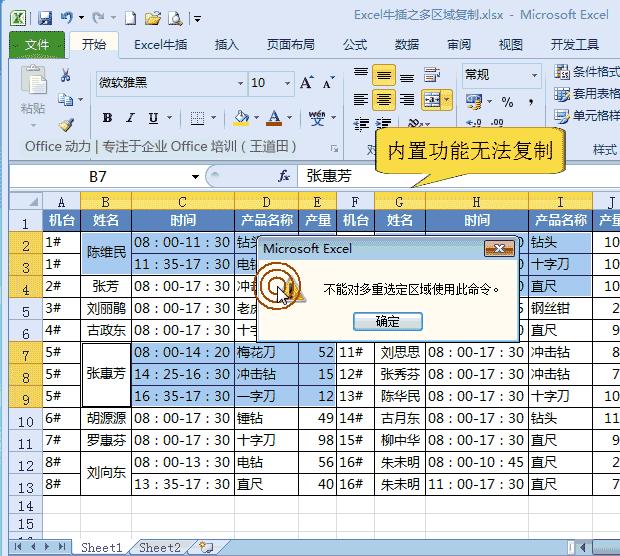Switch to the 插入 tab

click(x=227, y=45)
